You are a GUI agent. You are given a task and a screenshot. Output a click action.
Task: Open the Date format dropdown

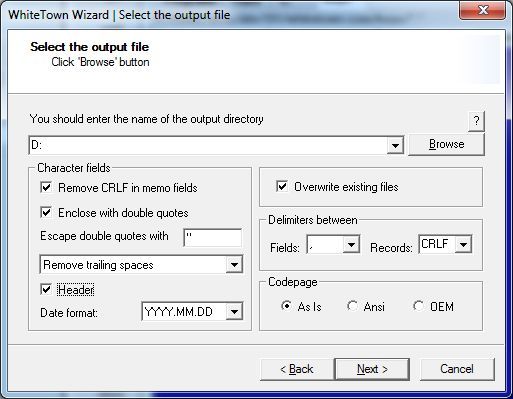pyautogui.click(x=234, y=312)
